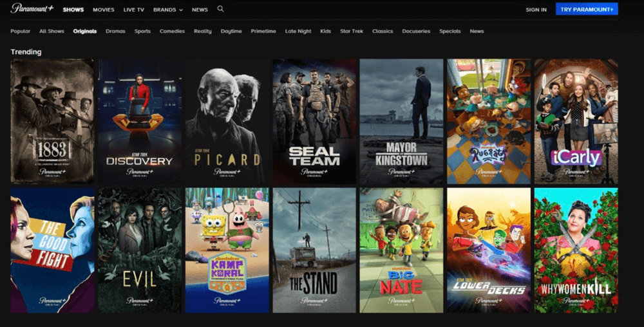The image size is (644, 327).
Task: Open the SEAL Team poster
Action: pyautogui.click(x=315, y=122)
